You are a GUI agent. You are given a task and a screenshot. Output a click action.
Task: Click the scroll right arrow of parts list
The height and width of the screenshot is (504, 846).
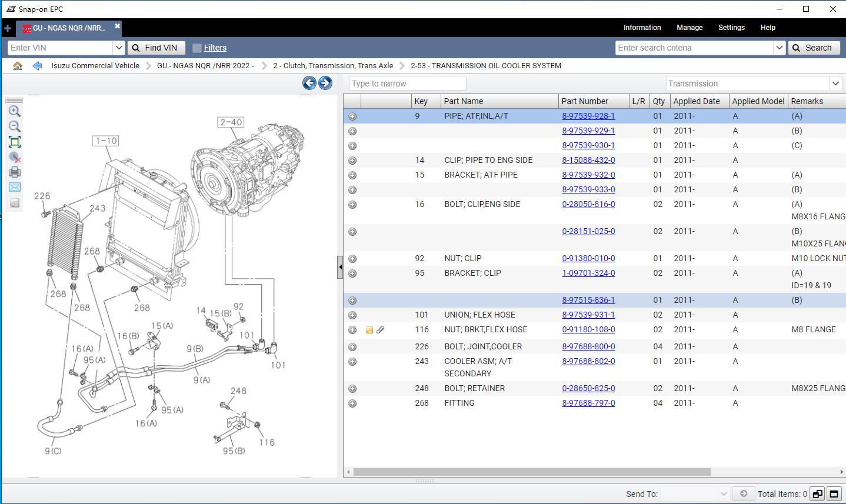tap(841, 472)
